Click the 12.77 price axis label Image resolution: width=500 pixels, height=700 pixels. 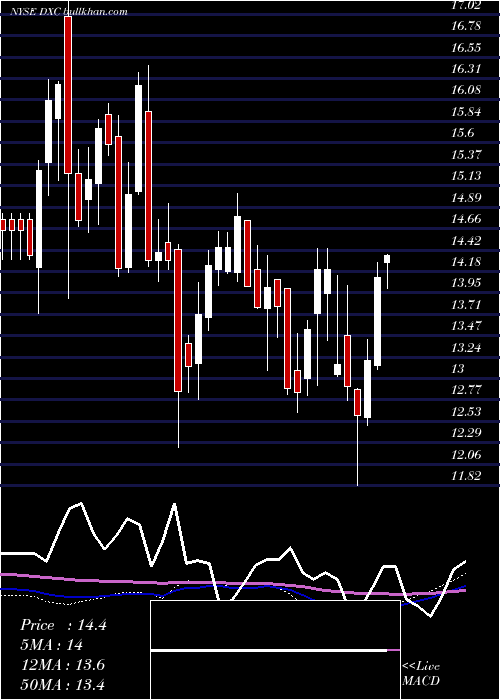(467, 390)
